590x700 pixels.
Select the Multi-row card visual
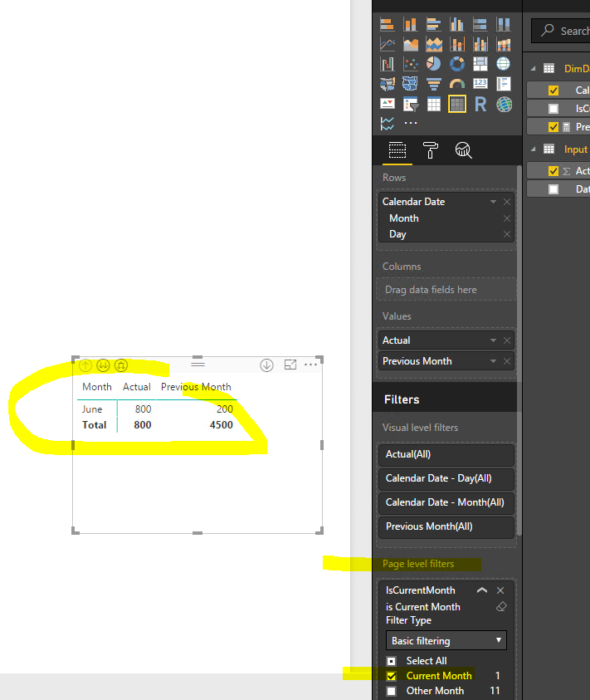click(504, 84)
